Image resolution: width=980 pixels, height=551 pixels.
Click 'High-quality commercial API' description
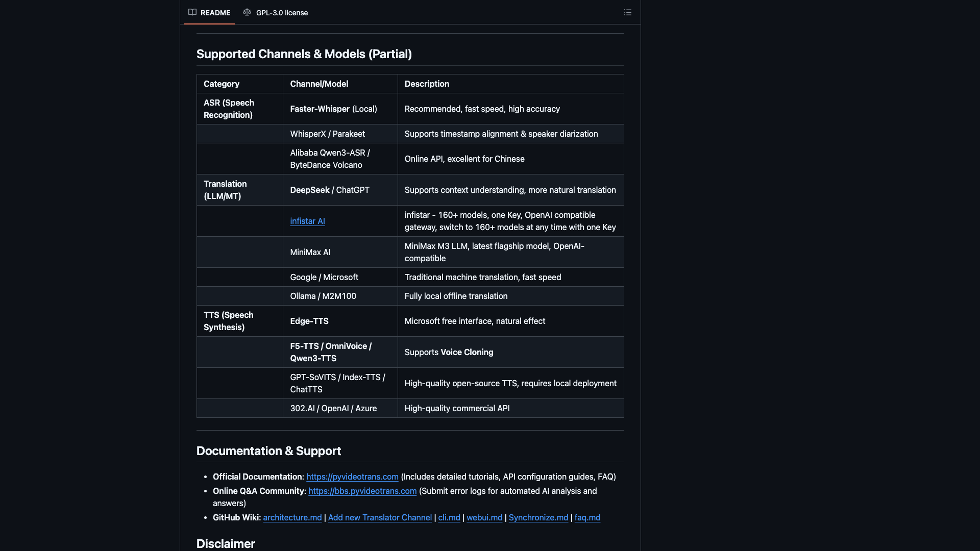tap(457, 408)
